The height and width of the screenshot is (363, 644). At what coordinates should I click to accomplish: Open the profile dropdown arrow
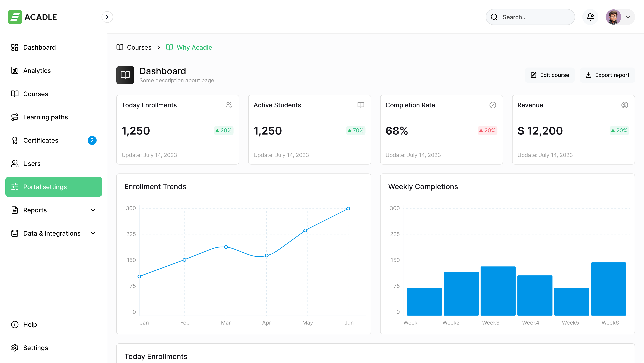[628, 17]
